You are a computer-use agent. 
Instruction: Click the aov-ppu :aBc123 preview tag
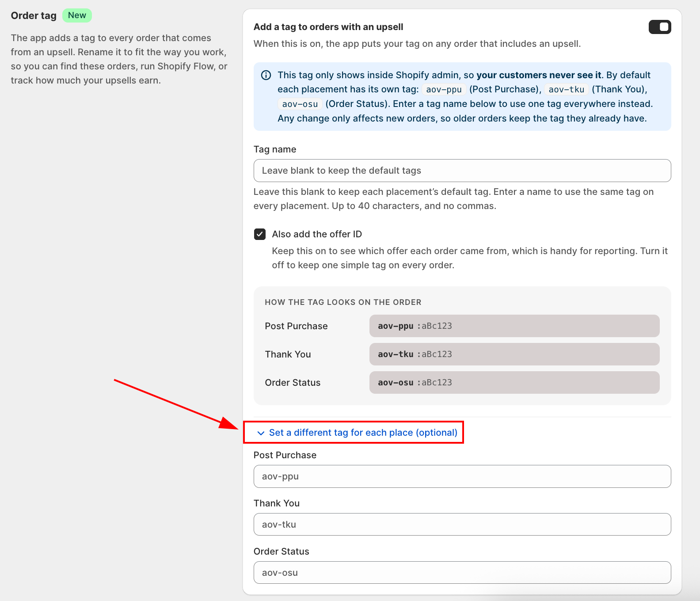514,326
